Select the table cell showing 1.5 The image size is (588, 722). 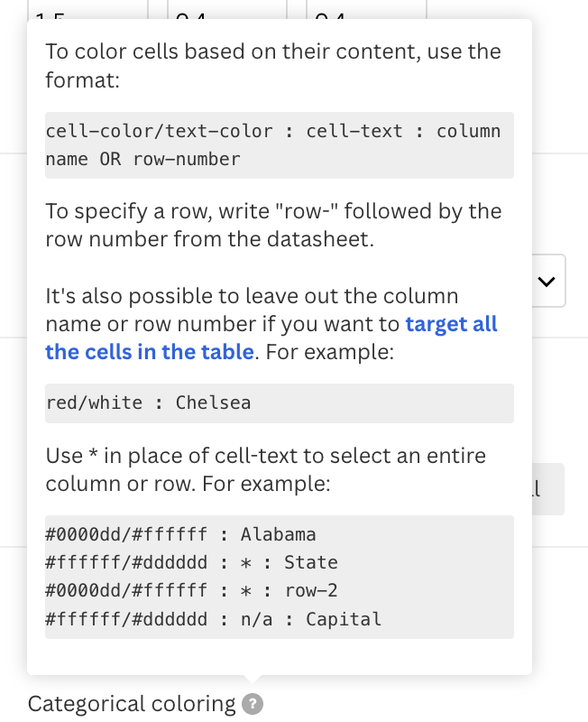tap(87, 9)
